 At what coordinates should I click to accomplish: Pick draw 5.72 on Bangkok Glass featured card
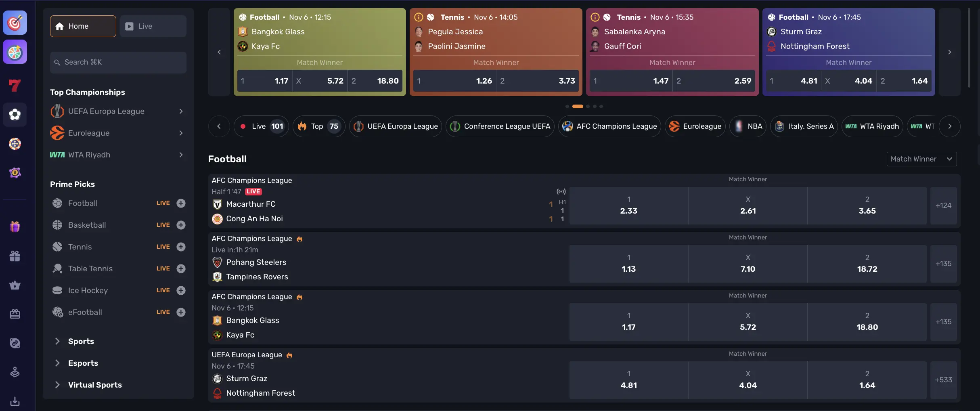(x=320, y=81)
